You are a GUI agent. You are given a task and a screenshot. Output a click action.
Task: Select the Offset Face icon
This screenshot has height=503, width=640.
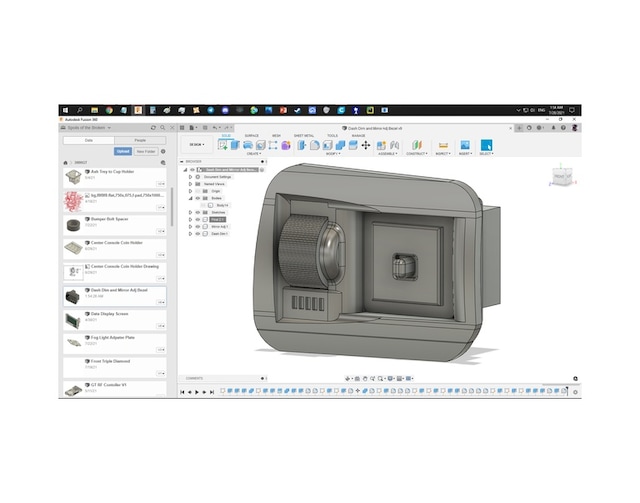pyautogui.click(x=353, y=145)
